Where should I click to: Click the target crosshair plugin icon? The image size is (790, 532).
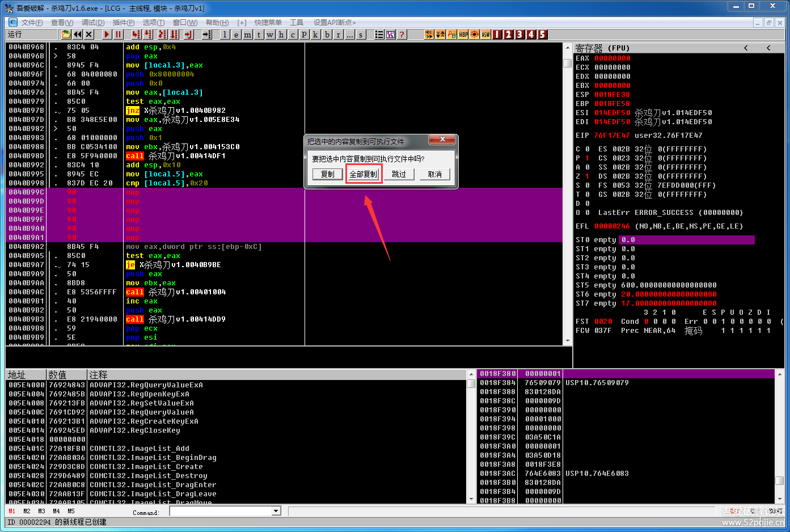tap(475, 35)
